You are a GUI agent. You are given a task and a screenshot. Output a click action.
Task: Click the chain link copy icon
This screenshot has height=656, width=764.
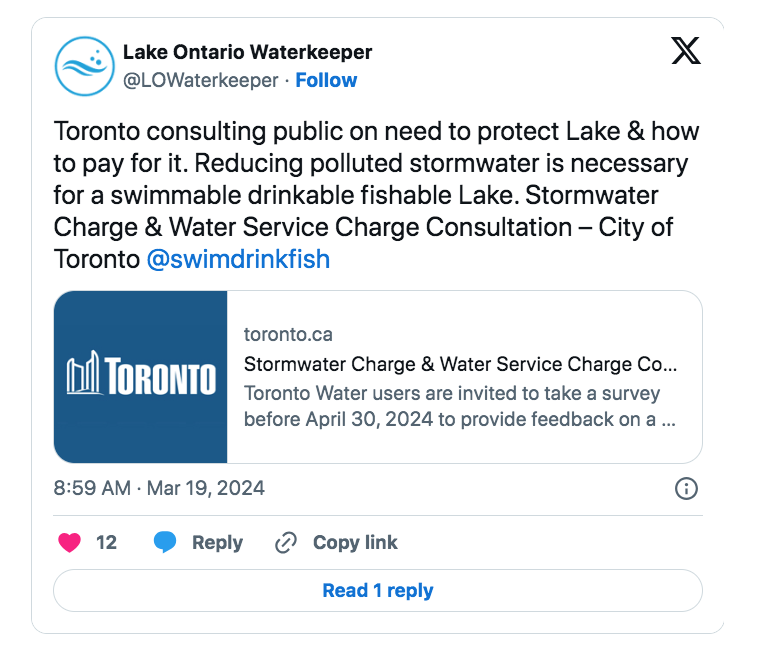coord(286,543)
